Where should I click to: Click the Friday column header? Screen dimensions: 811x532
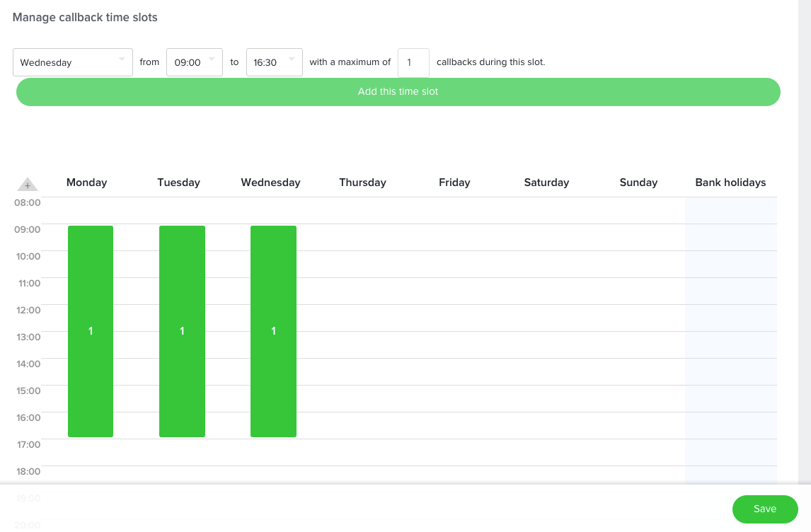(x=454, y=183)
